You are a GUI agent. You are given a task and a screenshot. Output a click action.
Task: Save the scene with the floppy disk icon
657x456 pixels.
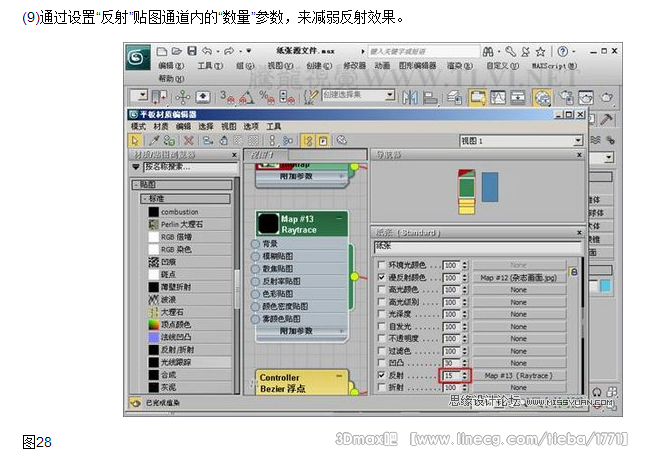(191, 51)
